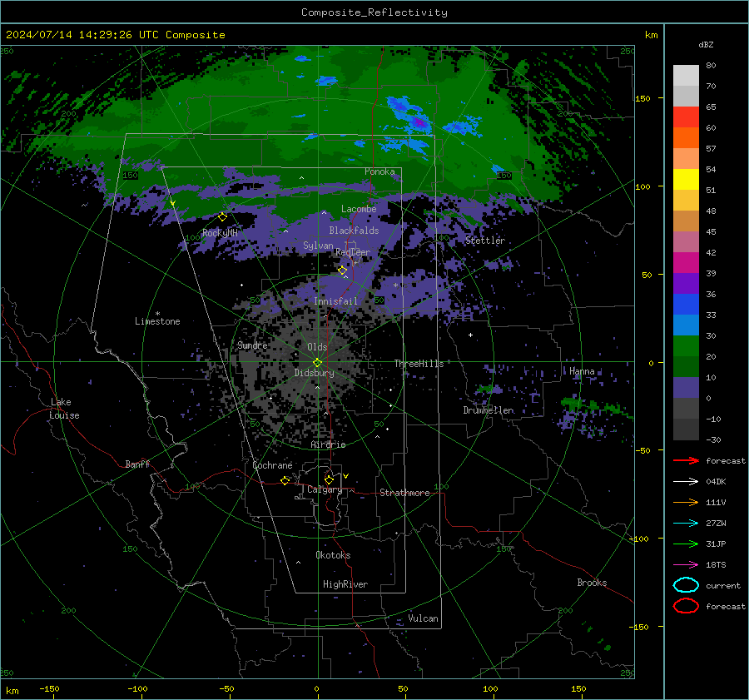Click the Banff label
This screenshot has width=749, height=700.
(137, 464)
